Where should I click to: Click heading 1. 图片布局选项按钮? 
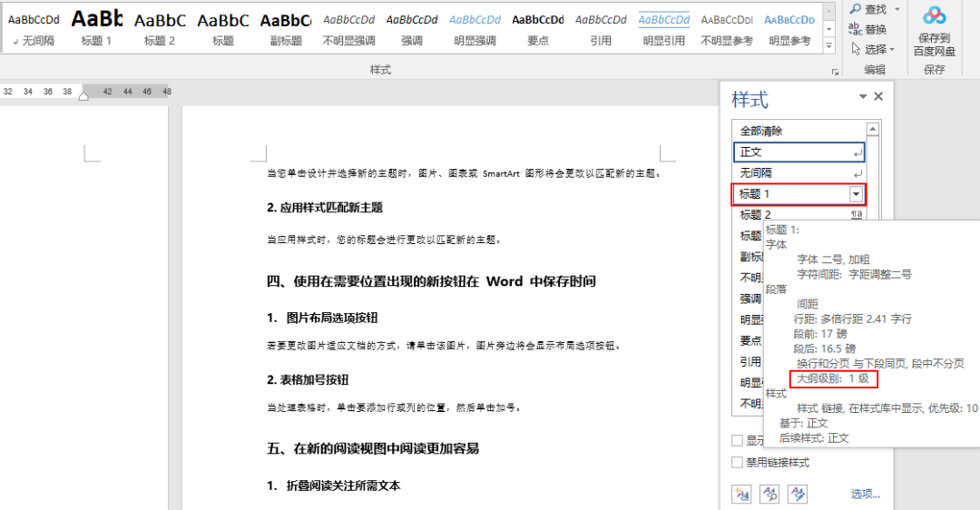322,318
